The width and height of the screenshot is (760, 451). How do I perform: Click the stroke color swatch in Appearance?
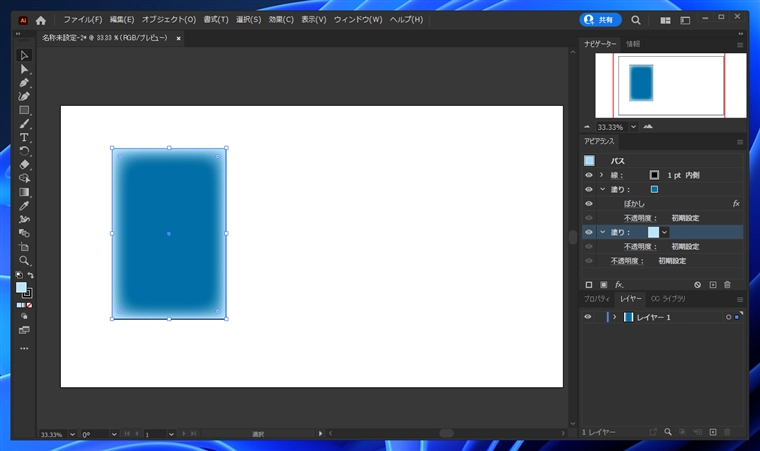coord(654,175)
